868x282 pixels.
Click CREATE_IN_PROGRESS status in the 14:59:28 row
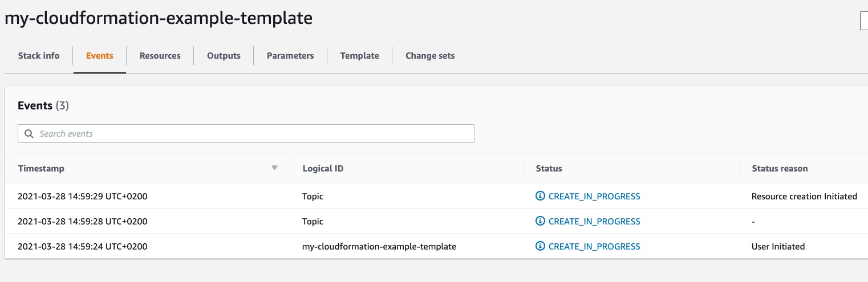point(594,222)
